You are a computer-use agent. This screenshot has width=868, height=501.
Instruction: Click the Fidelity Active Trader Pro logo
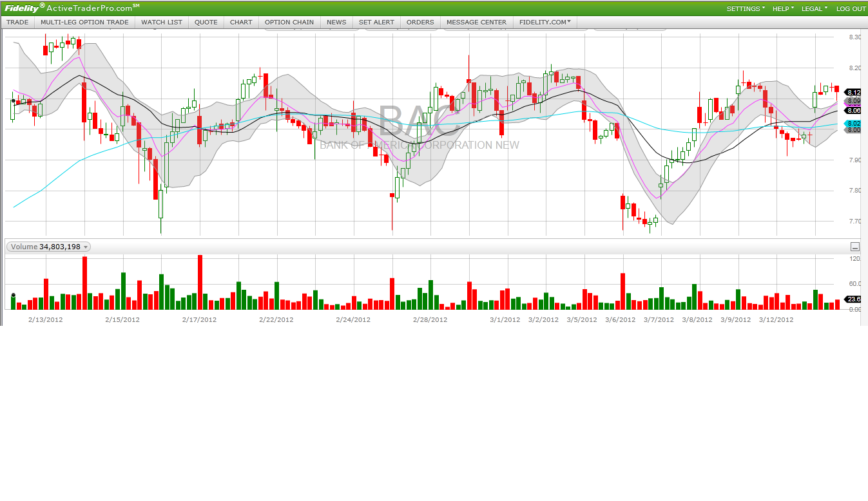[72, 8]
